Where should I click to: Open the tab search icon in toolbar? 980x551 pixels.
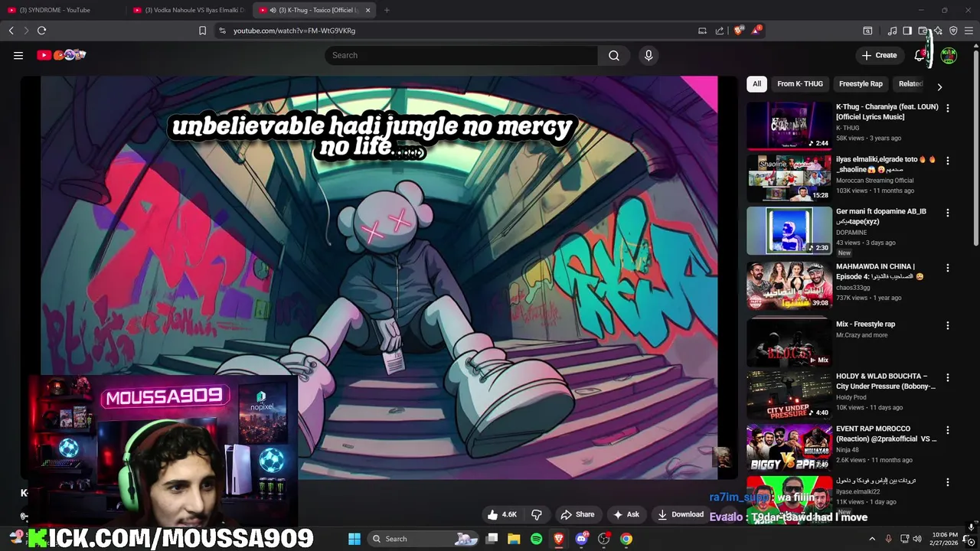pos(867,31)
